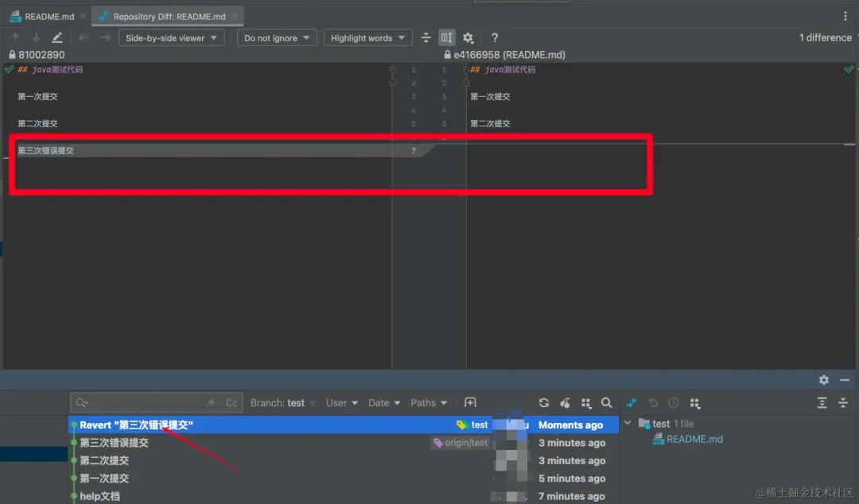Toggle synchronize scrolling button
859x504 pixels.
[446, 38]
